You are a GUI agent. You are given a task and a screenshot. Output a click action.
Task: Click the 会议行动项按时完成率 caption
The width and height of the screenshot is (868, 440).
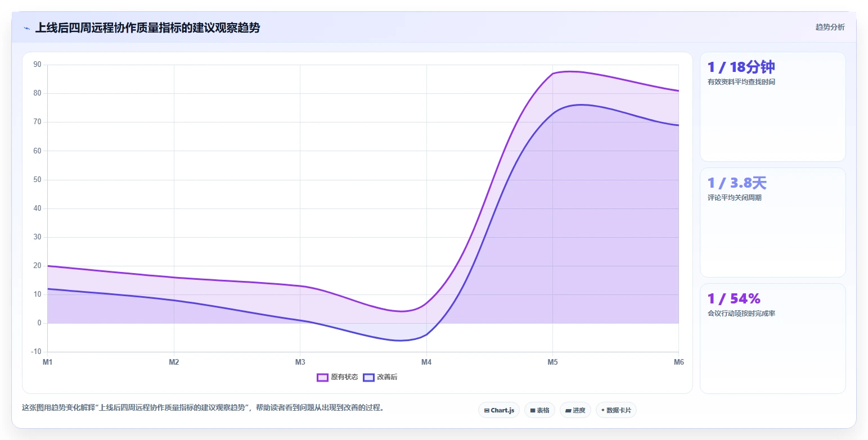pyautogui.click(x=741, y=314)
